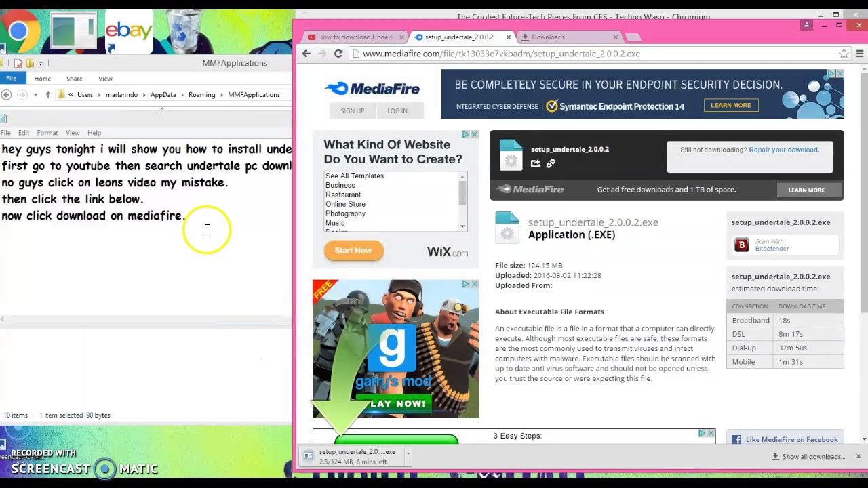The width and height of the screenshot is (868, 488).
Task: Click the Explorer forward arrow
Action: (x=22, y=95)
